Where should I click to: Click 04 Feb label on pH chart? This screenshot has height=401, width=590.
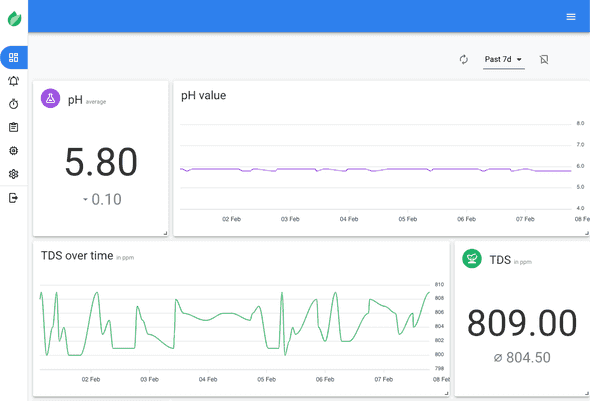349,219
